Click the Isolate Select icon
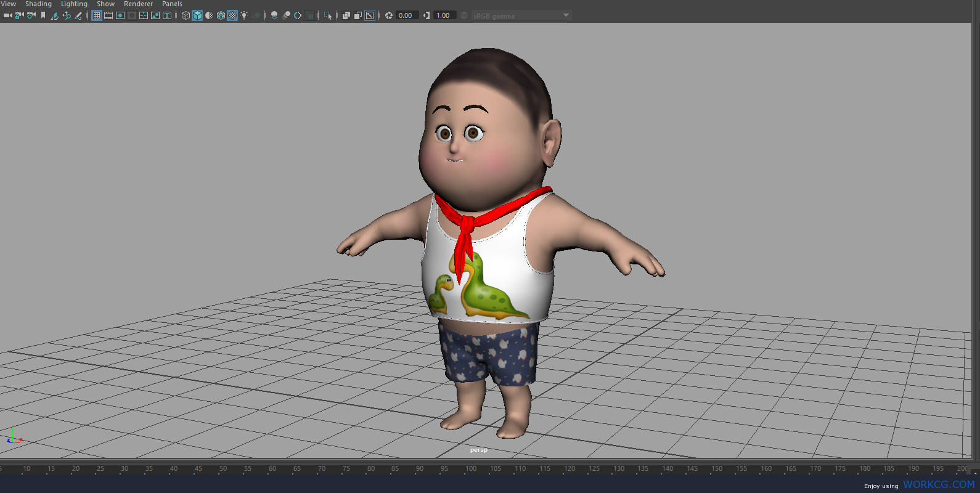Screen dimensions: 980x493 coord(328,15)
